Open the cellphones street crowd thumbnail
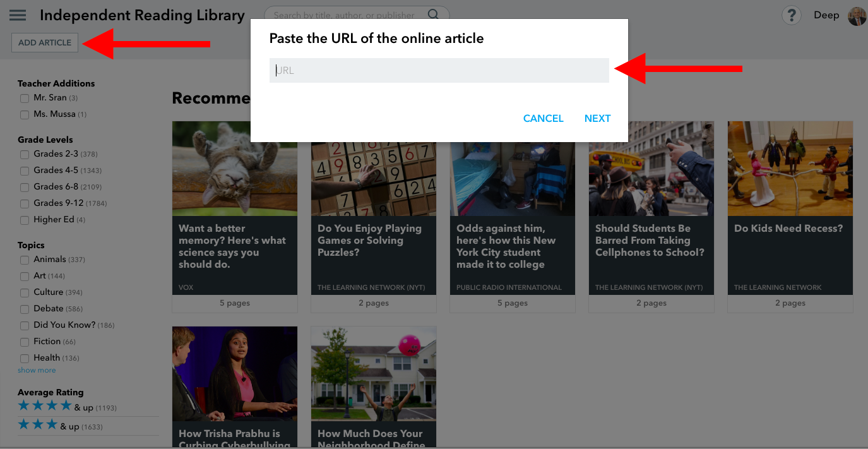This screenshot has height=449, width=868. click(x=651, y=169)
